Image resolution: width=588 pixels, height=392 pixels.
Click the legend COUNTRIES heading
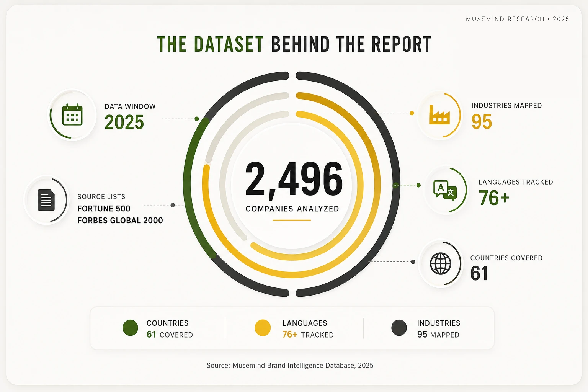point(167,323)
